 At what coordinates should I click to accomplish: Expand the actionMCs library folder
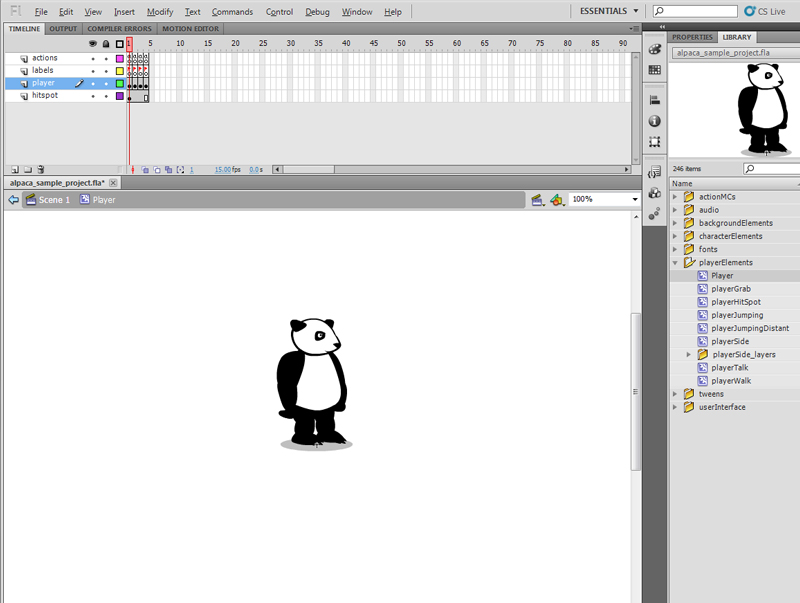tap(675, 197)
